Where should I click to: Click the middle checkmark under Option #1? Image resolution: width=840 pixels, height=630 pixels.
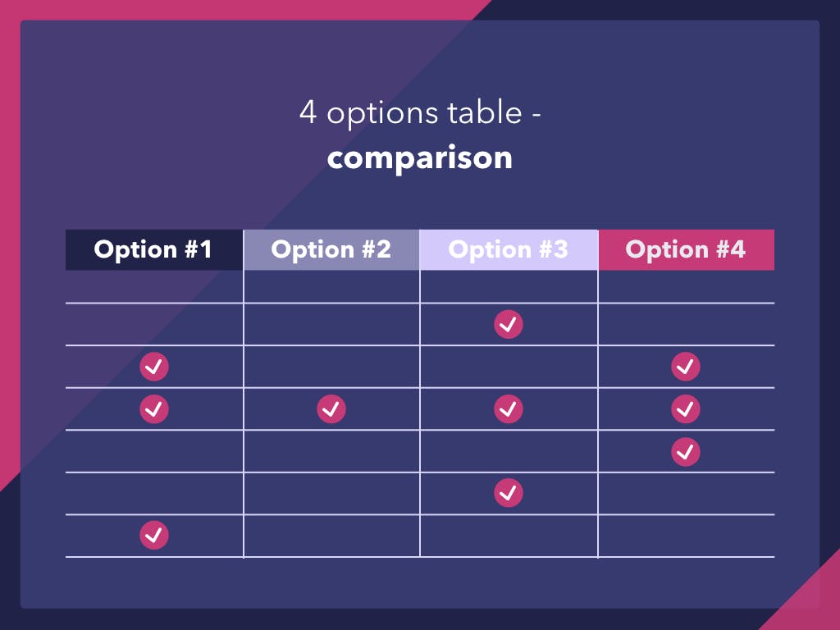tap(154, 409)
